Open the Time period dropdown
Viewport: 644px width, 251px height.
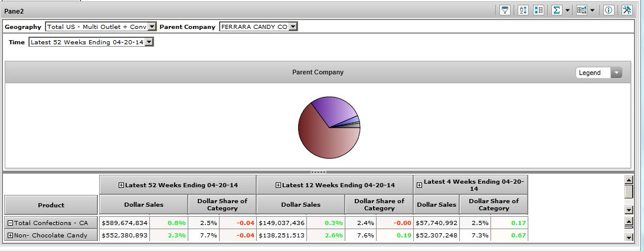coord(149,42)
